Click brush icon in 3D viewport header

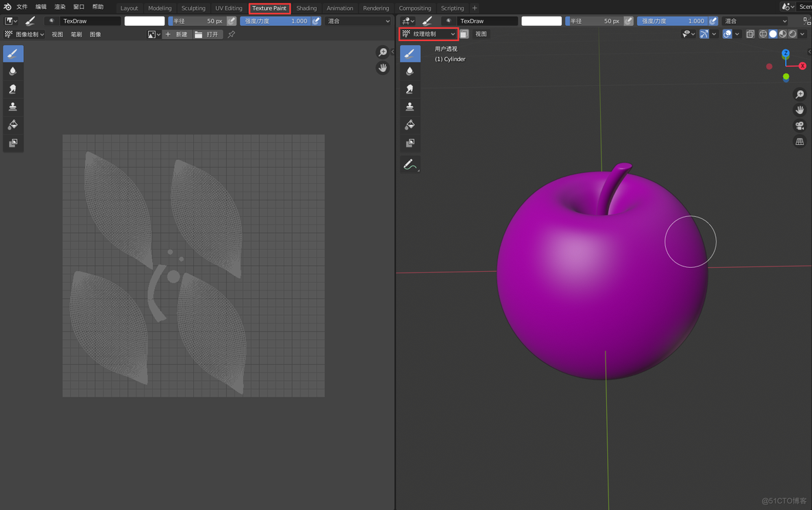pos(427,21)
